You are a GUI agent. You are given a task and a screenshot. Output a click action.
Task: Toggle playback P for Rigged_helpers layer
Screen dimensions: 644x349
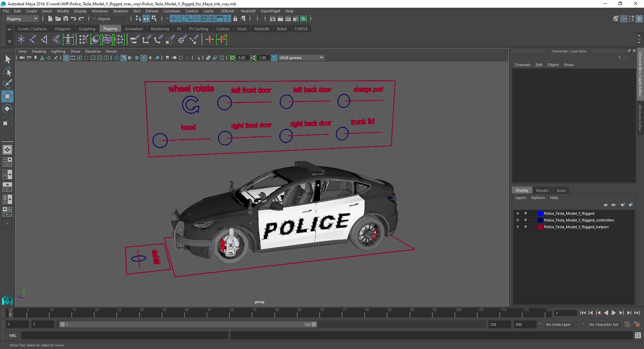[526, 227]
